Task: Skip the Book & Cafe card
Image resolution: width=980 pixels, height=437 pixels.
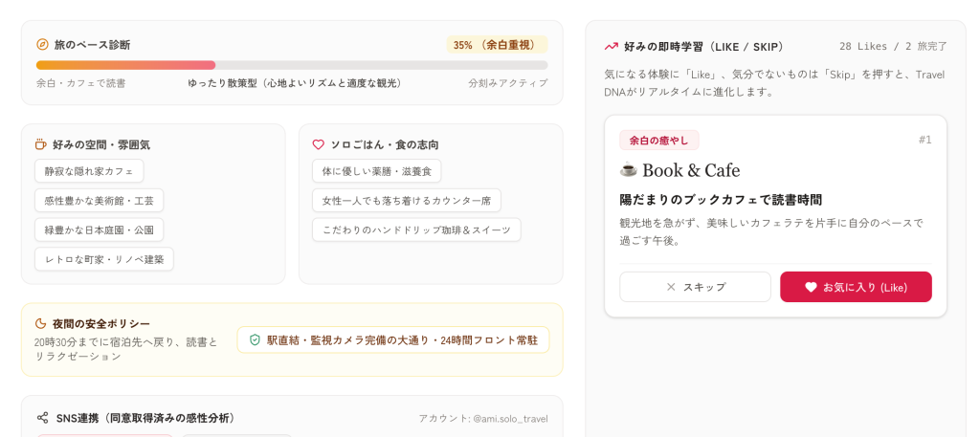Action: [x=695, y=287]
